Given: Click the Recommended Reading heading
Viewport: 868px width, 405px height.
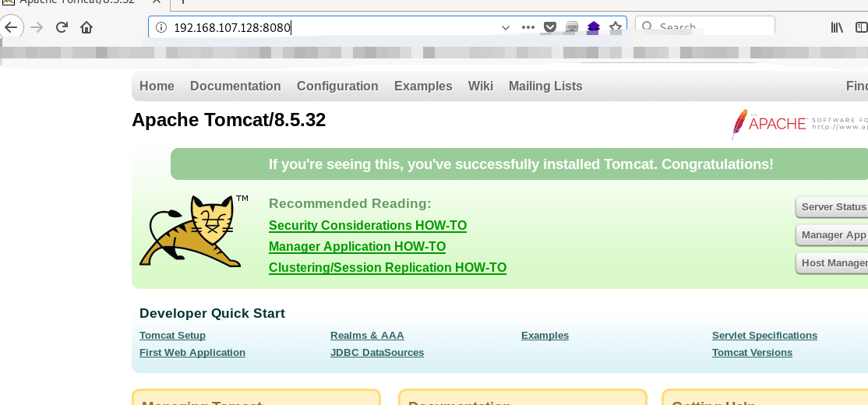Looking at the screenshot, I should pyautogui.click(x=350, y=203).
